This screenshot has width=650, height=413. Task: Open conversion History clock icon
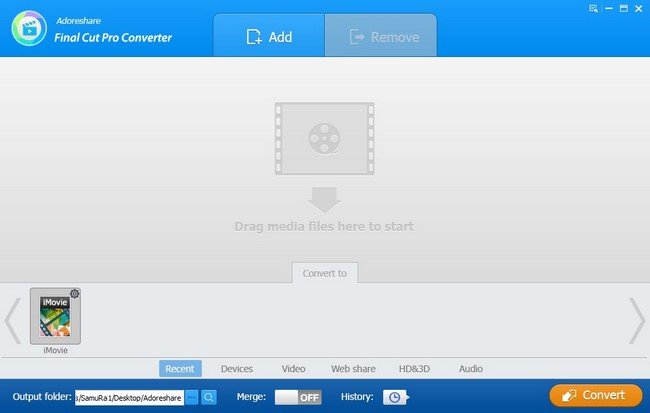point(394,397)
